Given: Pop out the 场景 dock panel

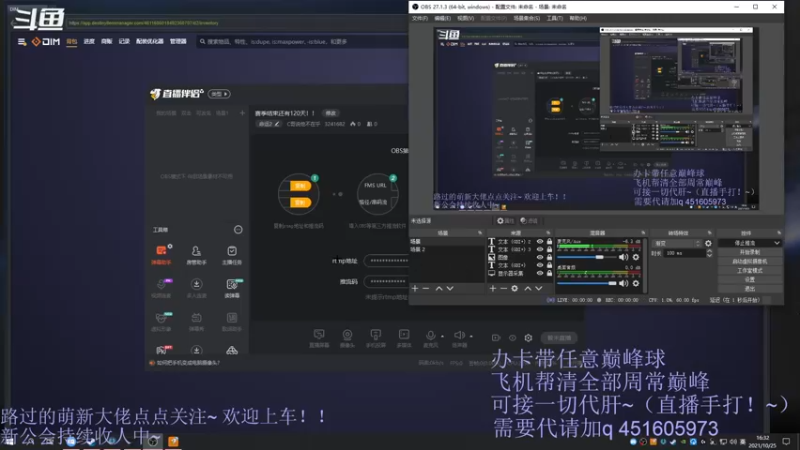Looking at the screenshot, I should (x=480, y=233).
